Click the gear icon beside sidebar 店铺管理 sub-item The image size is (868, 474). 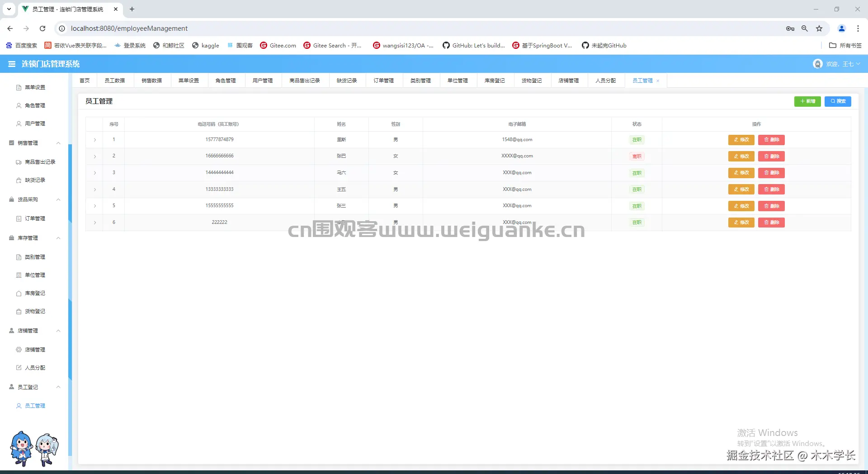tap(19, 350)
